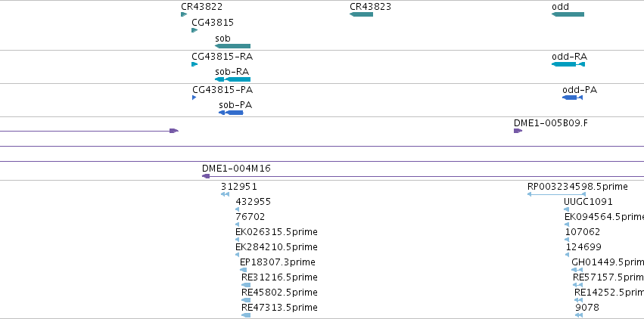
Task: Select the RE14252.5prime double-arrow glyph
Action: click(579, 300)
